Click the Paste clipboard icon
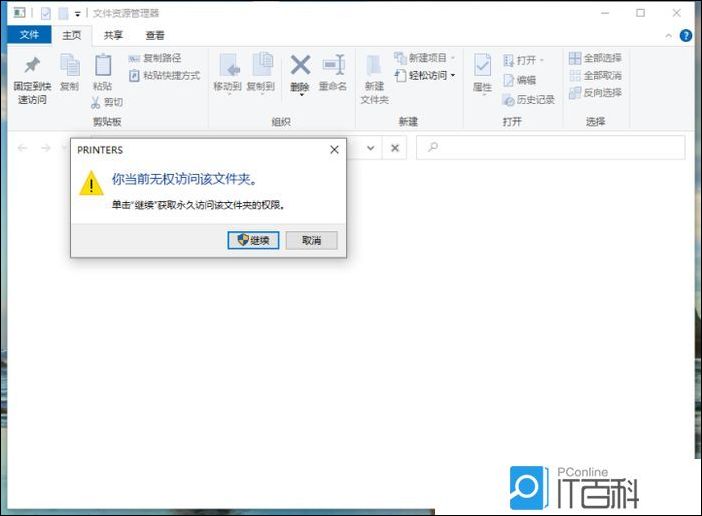Viewport: 702px width, 516px height. coord(103,65)
